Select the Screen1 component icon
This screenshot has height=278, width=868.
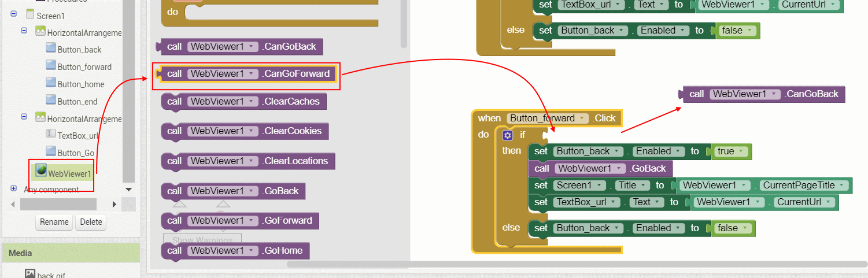30,15
